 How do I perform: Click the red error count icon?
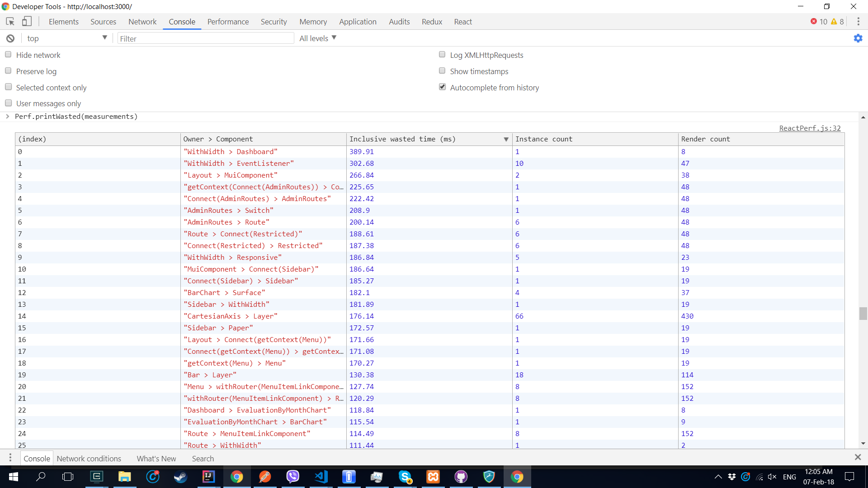point(814,21)
